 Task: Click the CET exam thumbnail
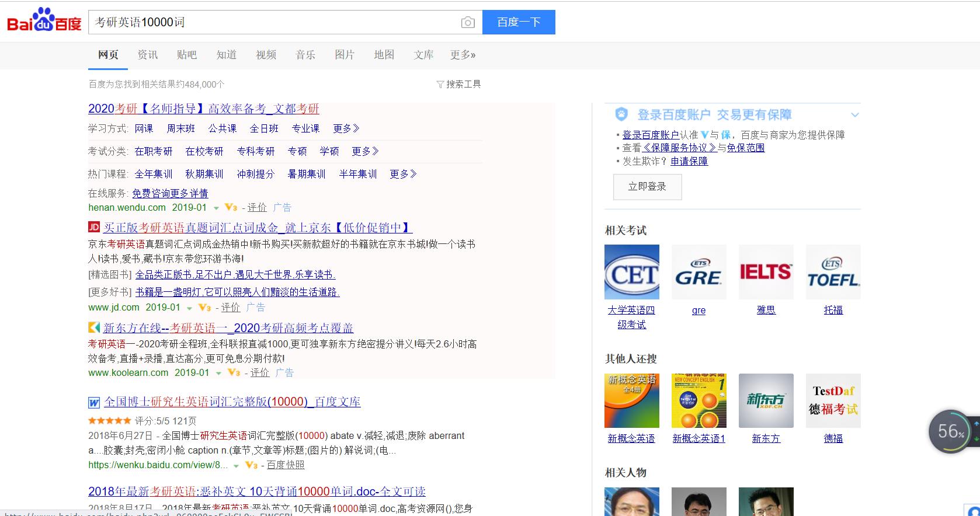click(x=632, y=272)
